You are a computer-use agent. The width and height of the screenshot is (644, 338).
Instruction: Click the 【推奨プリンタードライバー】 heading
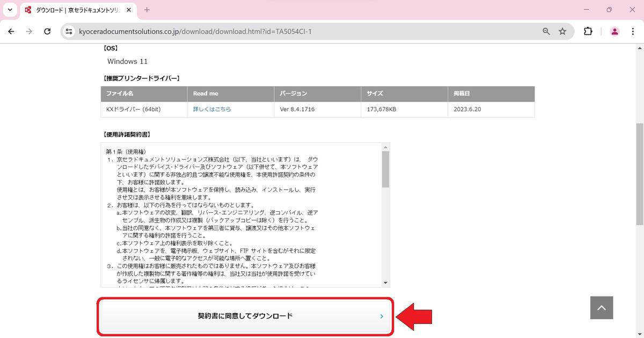click(x=141, y=78)
